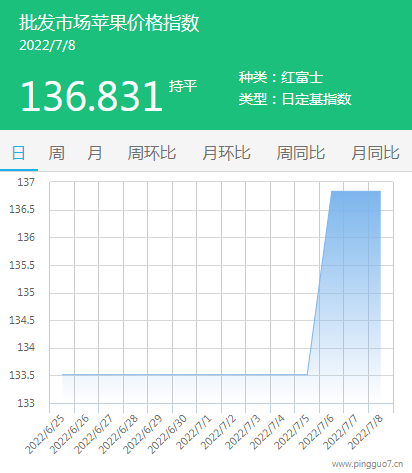Viewport: 412px width, 473px height.
Task: Click the 2022/6/25 x-axis date label
Action: point(45,435)
